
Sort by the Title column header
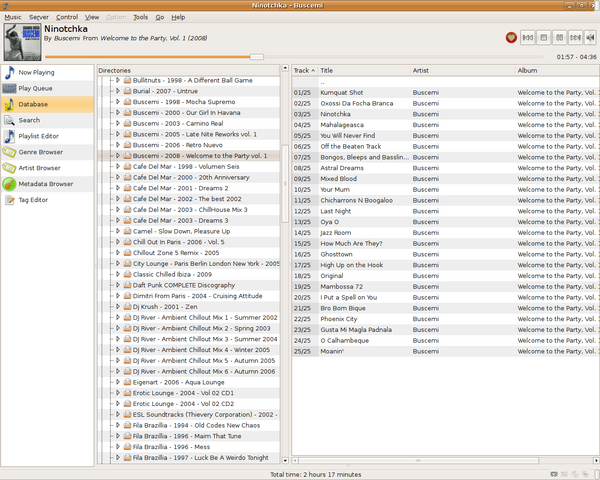click(364, 70)
